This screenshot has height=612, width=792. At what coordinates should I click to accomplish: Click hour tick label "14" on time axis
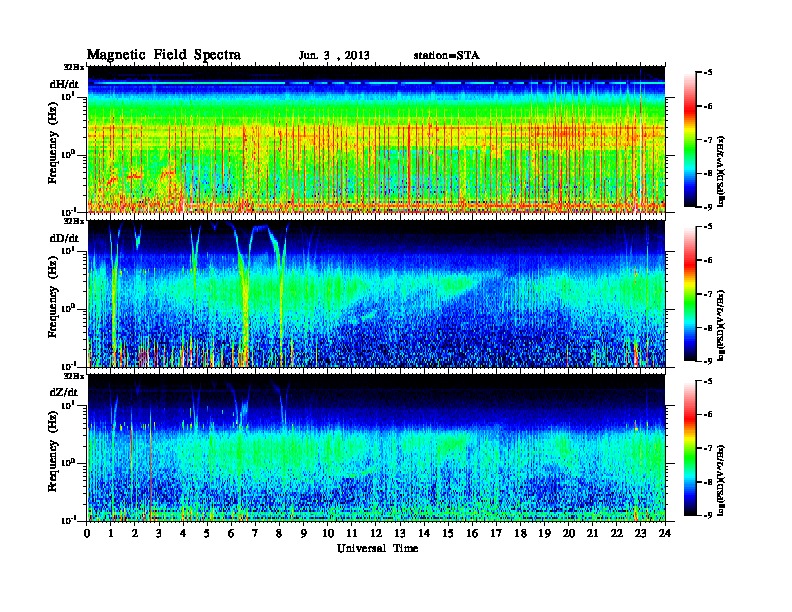[424, 533]
